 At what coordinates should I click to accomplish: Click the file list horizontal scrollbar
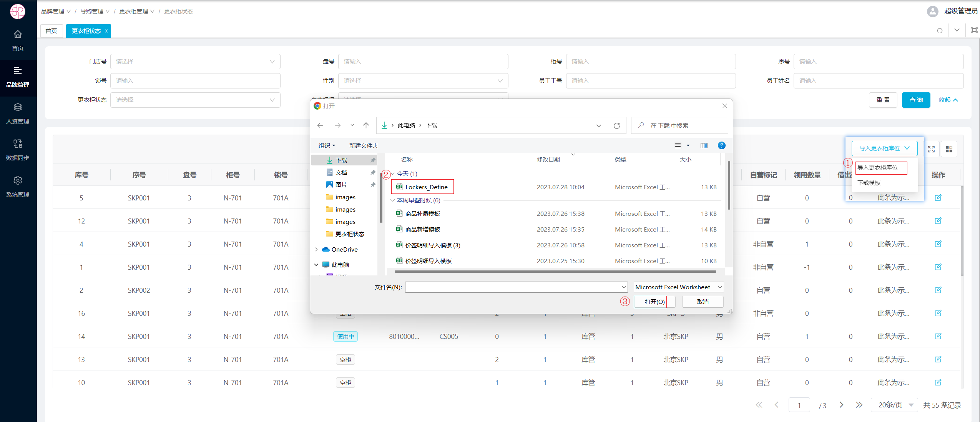pyautogui.click(x=555, y=272)
